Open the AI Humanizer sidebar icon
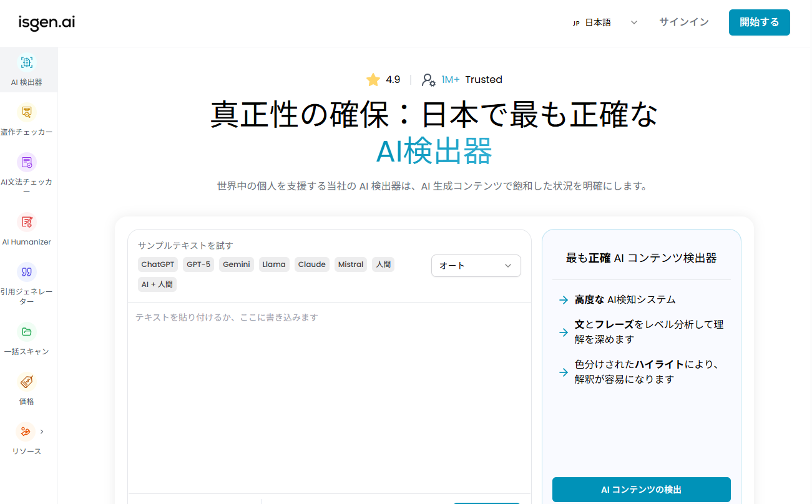 [x=27, y=222]
